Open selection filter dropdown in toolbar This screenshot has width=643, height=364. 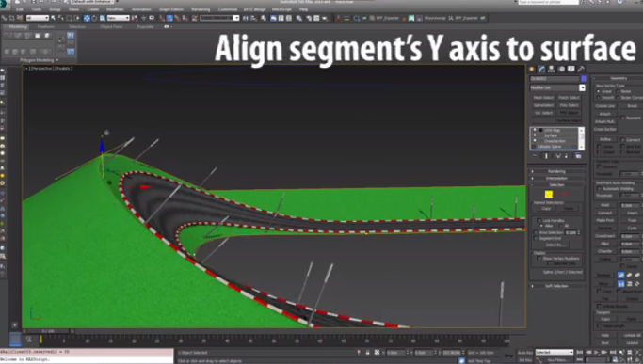(x=38, y=18)
